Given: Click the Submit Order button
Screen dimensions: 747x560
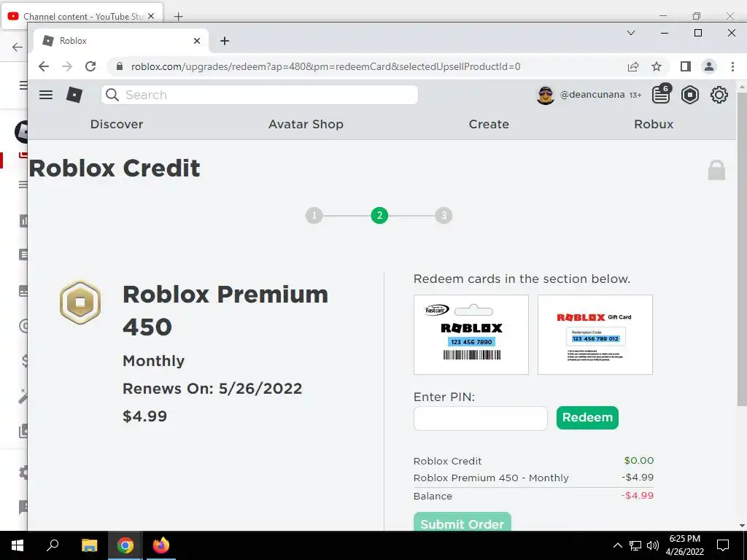Looking at the screenshot, I should pyautogui.click(x=462, y=522).
